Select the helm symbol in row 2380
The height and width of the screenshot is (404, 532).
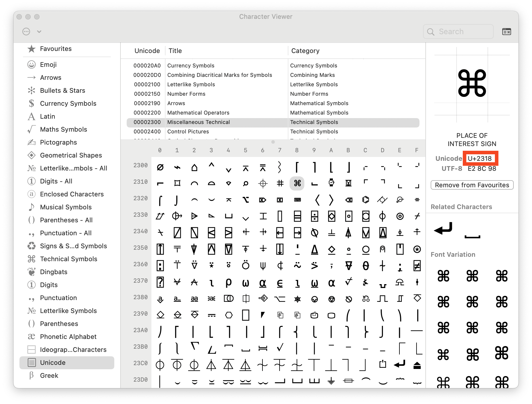click(297, 299)
